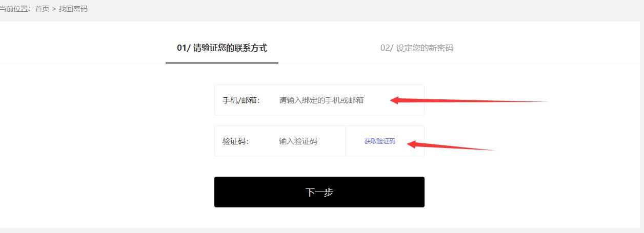644x233 pixels.
Task: Click the 验证码 field label
Action: coord(235,141)
